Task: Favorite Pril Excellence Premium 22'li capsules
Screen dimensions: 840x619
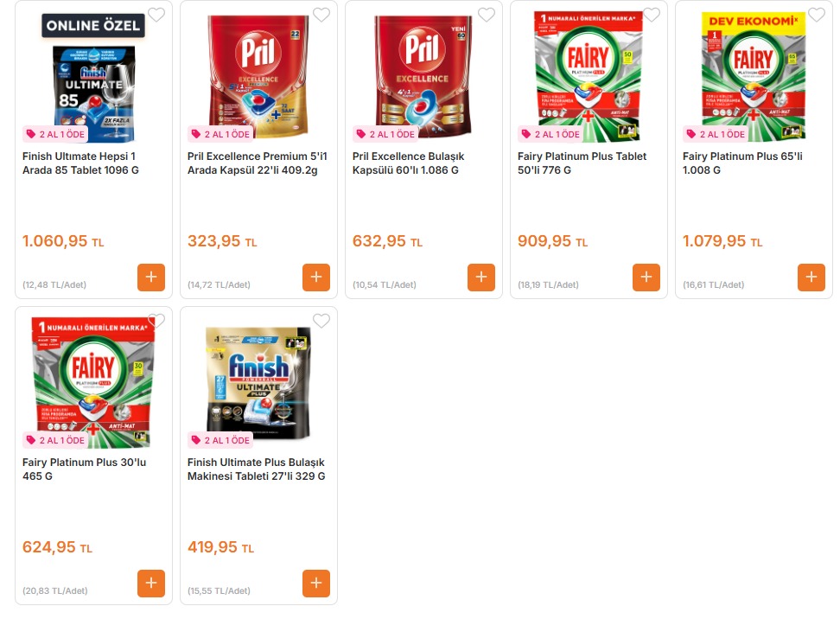Action: click(321, 15)
